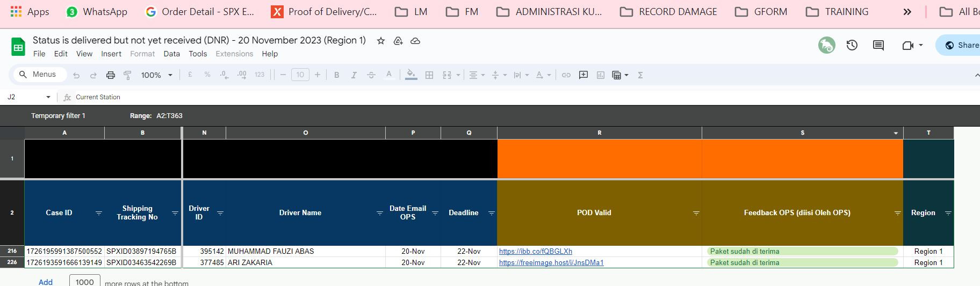Redo the last action
The image size is (980, 286).
[x=93, y=75]
